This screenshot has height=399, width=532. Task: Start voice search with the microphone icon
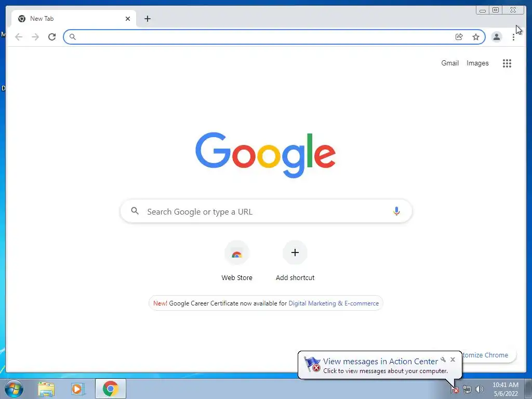pos(396,211)
